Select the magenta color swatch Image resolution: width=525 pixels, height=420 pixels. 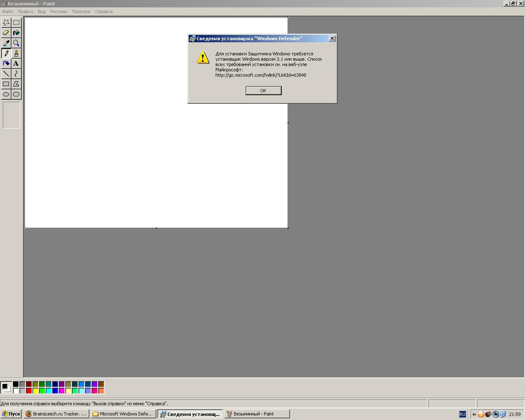pos(62,391)
